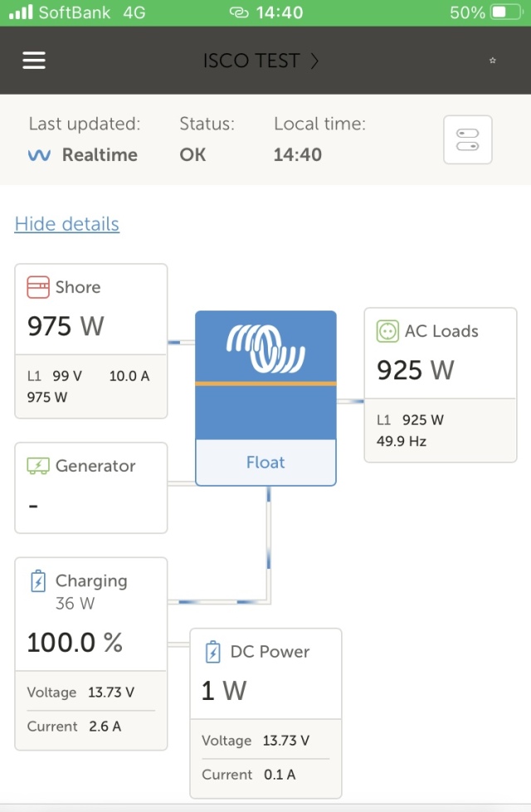
Task: Tap the Victron inverter logo icon
Action: [x=265, y=348]
